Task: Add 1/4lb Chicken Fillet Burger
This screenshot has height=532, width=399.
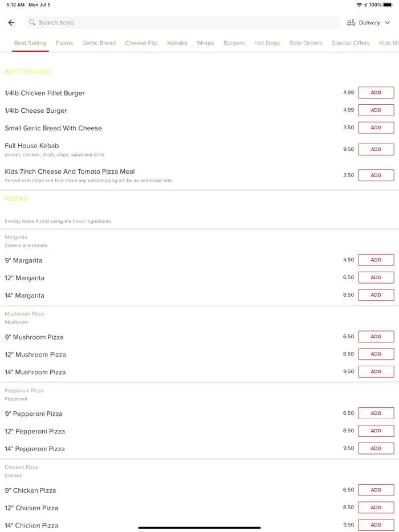Action: [x=376, y=93]
